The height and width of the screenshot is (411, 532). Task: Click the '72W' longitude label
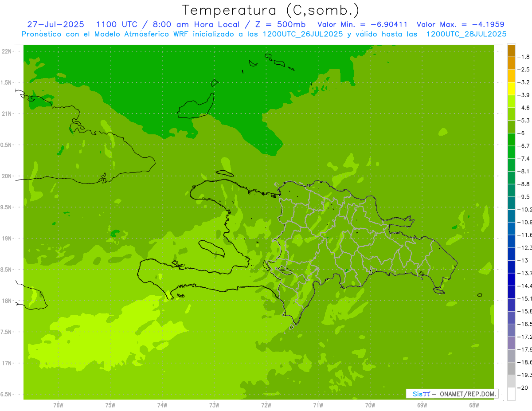tap(266, 405)
